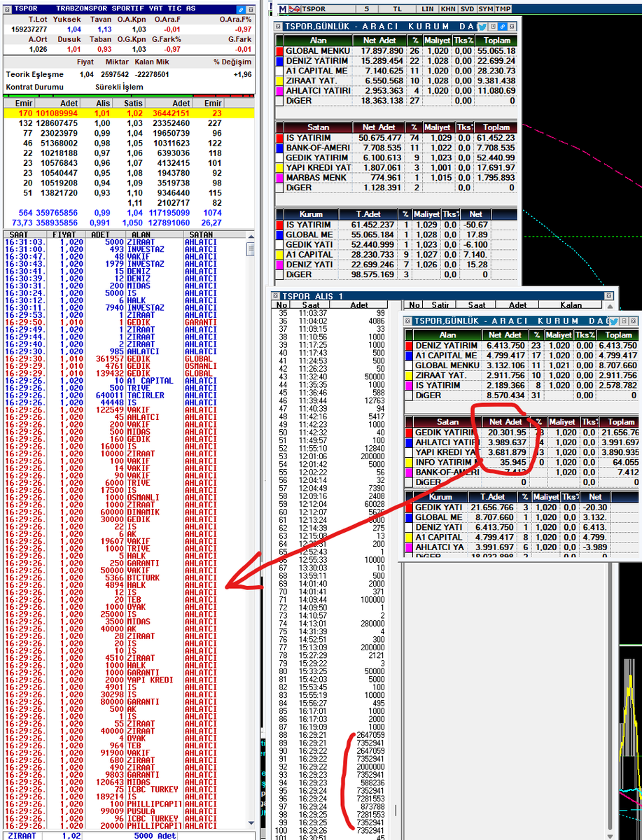
Task: Click red swatch beside IS YATIRIM seller row
Action: point(279,139)
